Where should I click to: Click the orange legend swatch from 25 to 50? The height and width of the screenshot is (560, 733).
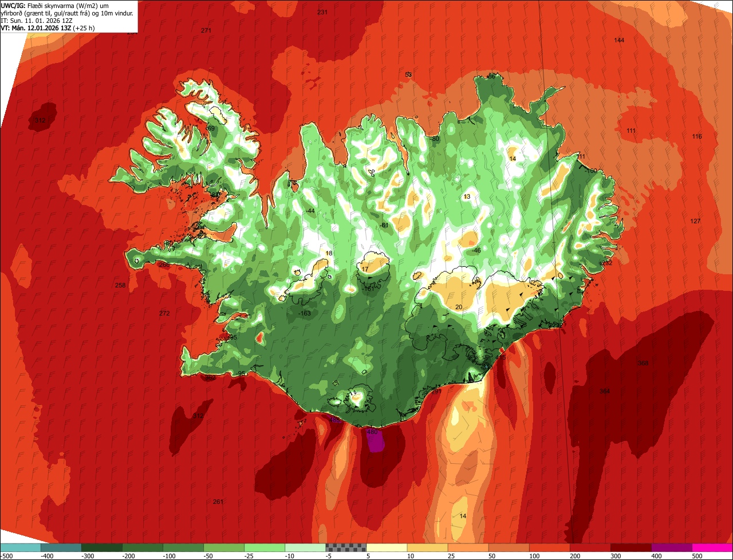coord(468,547)
